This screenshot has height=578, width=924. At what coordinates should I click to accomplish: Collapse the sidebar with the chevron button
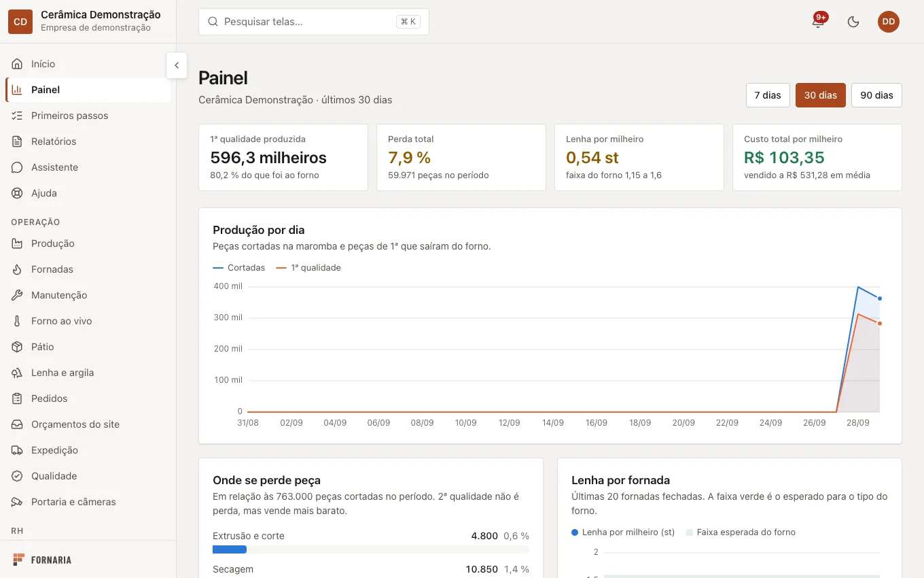(x=177, y=65)
